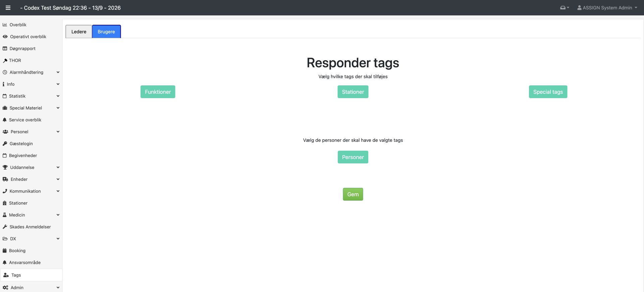This screenshot has height=292, width=644.
Task: Switch to the Ledere tab
Action: point(79,32)
